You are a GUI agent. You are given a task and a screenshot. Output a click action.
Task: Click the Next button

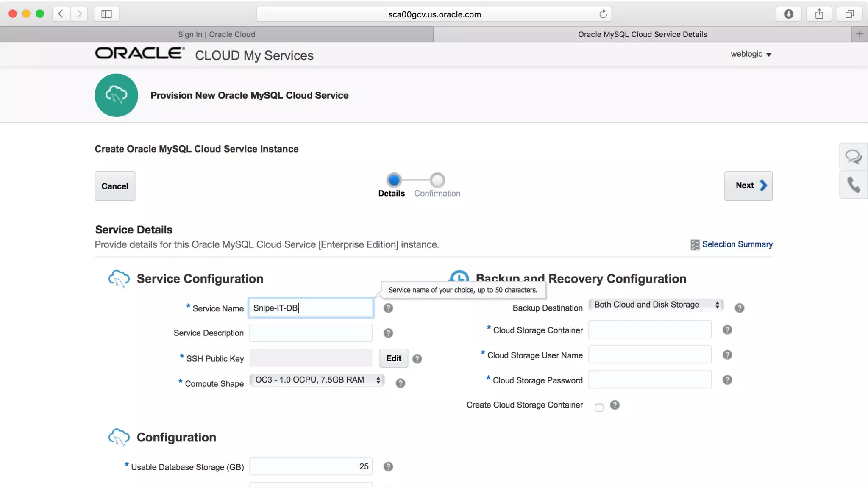[748, 186]
